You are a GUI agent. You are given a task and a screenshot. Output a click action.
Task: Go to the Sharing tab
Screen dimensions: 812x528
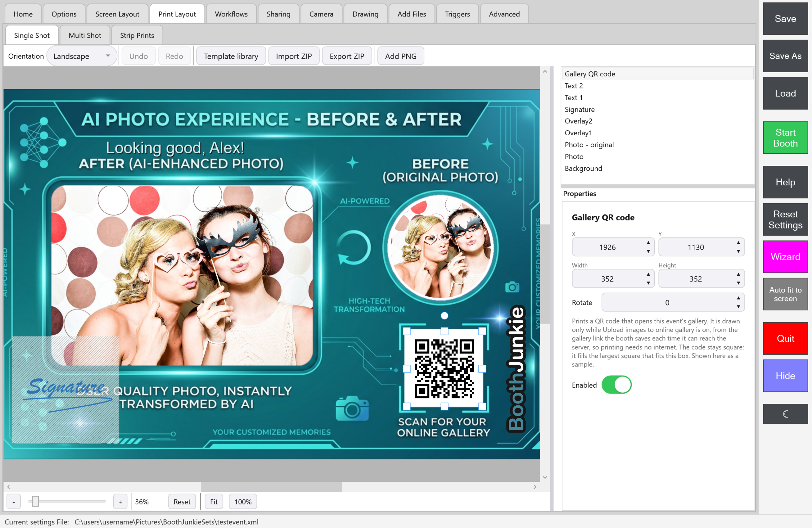coord(278,14)
